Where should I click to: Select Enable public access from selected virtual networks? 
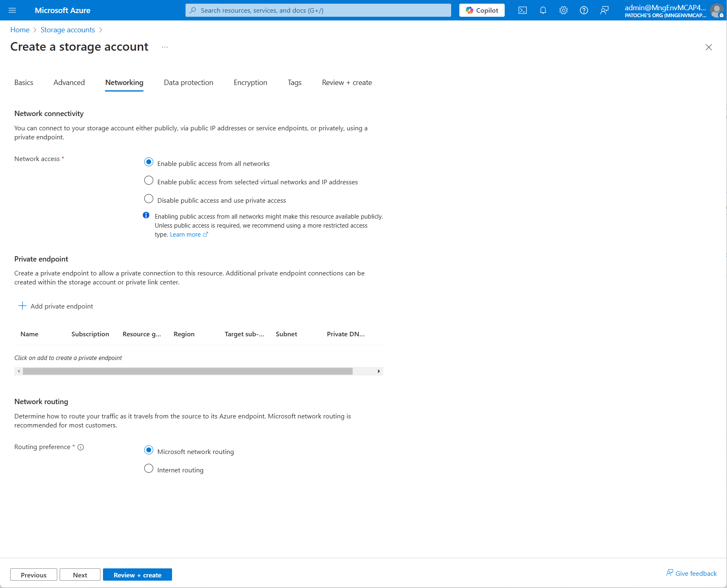(149, 181)
